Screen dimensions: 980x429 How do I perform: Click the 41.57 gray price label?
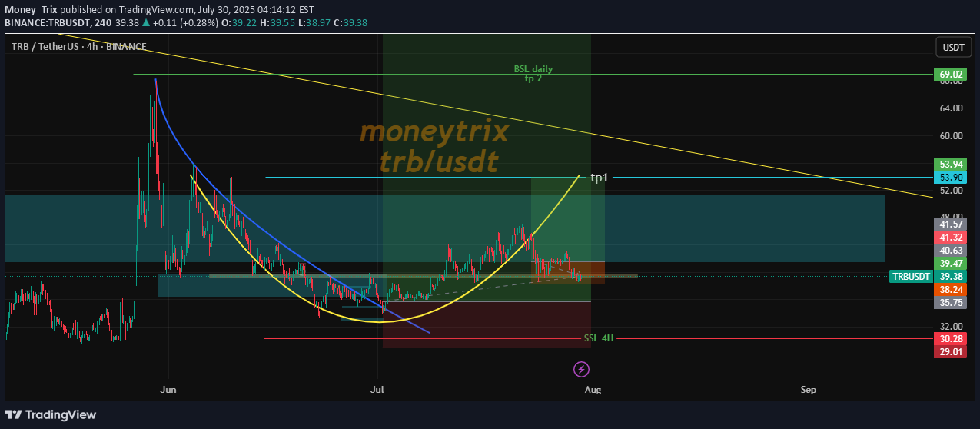pos(951,224)
